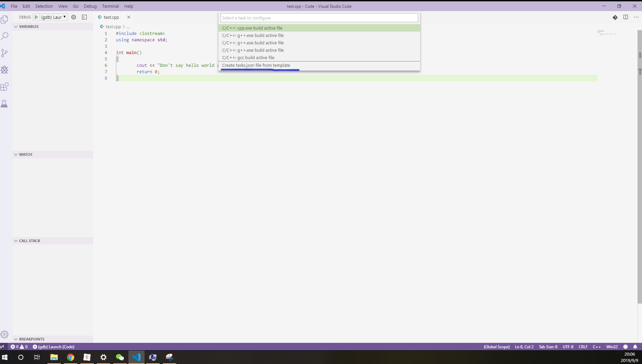The width and height of the screenshot is (642, 364).
Task: Open editor More Actions ellipsis
Action: point(636,17)
